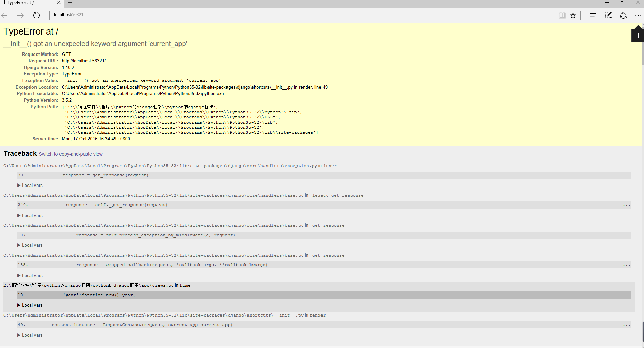The width and height of the screenshot is (644, 348).
Task: Expand code context at line 249
Action: coord(627,205)
